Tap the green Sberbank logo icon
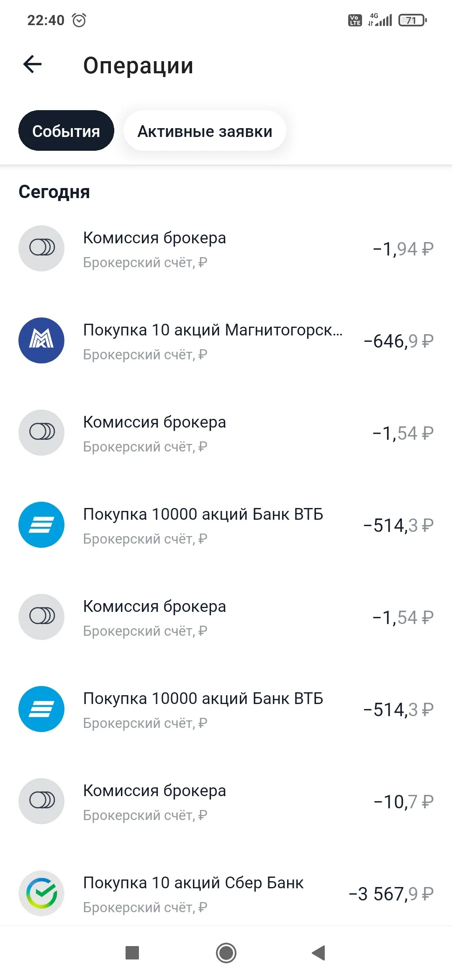 tap(41, 893)
